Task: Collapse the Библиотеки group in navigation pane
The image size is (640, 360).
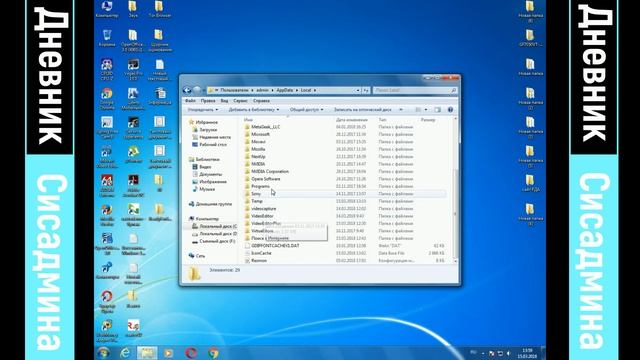Action: click(204, 159)
